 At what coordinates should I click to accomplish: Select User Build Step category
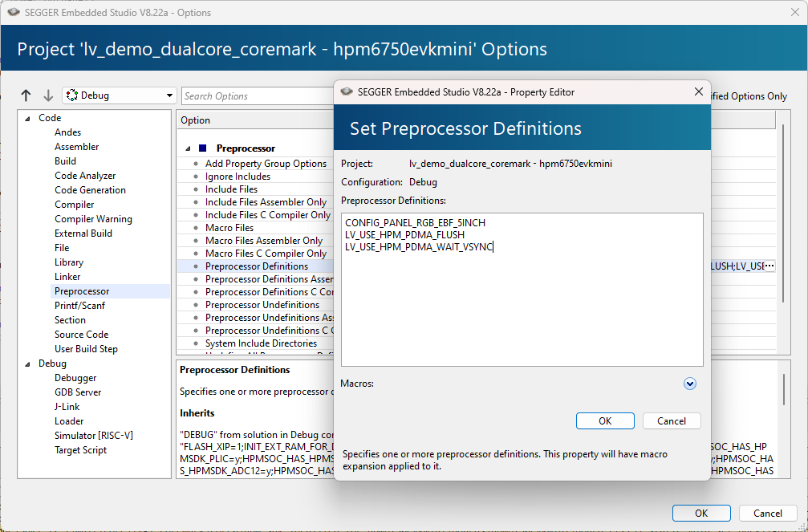[86, 349]
